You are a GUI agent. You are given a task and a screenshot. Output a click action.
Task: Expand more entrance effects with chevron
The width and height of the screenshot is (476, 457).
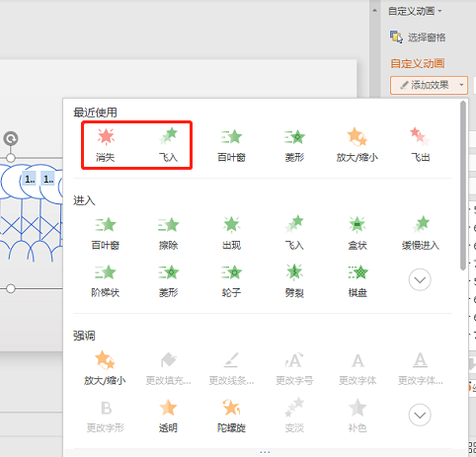pyautogui.click(x=420, y=279)
